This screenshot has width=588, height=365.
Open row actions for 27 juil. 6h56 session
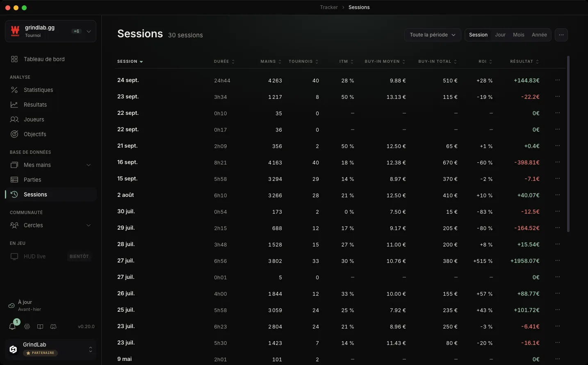pos(558,260)
